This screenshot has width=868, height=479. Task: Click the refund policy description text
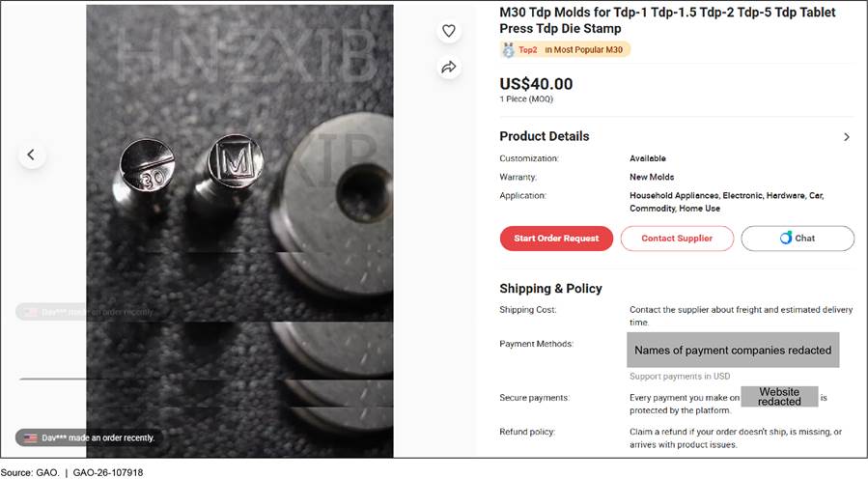[x=735, y=437]
